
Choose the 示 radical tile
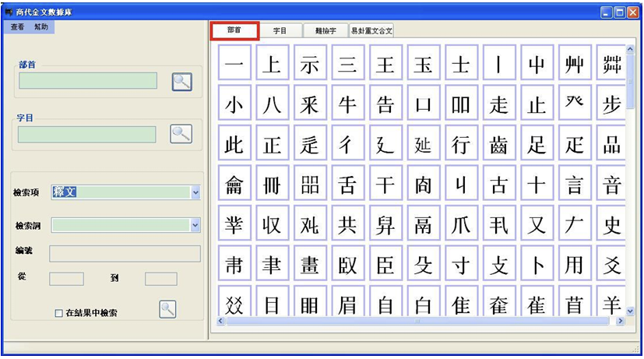[310, 62]
